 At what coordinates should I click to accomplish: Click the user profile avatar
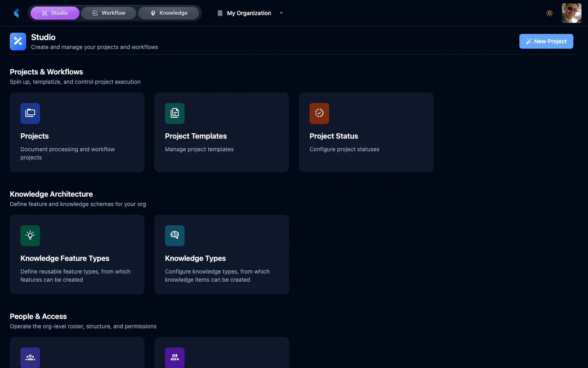point(571,13)
